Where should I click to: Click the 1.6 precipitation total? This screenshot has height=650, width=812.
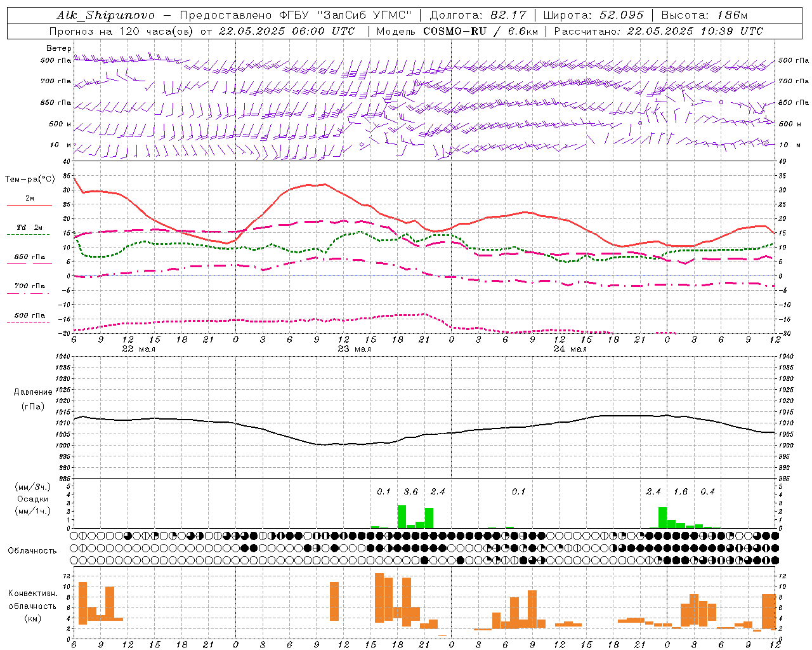681,491
